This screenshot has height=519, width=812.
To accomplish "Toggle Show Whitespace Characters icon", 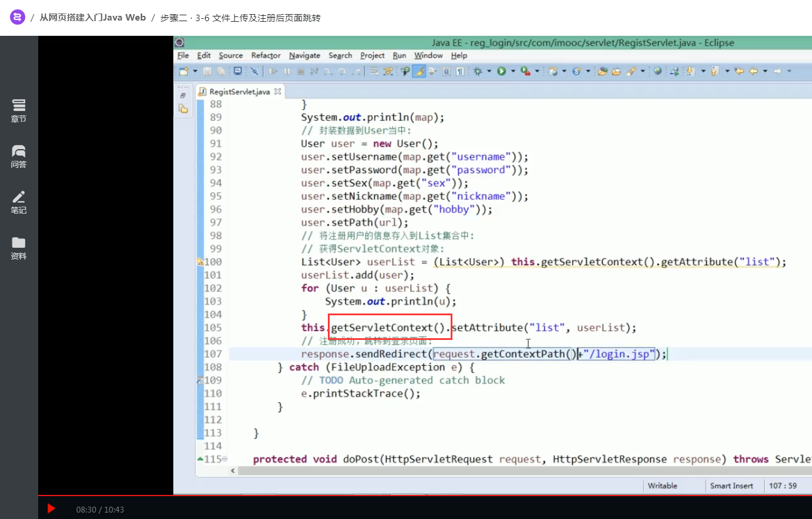I will pos(459,71).
